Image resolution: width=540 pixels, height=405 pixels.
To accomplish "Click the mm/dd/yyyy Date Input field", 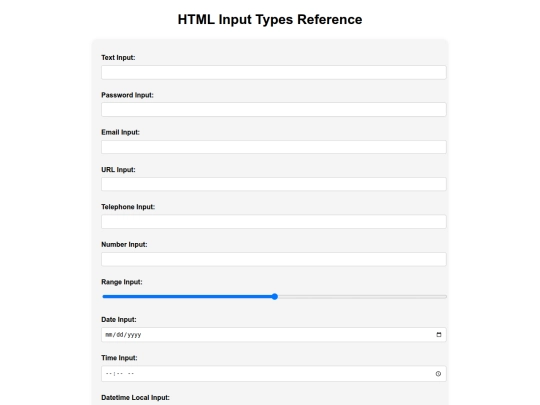I will (274, 335).
